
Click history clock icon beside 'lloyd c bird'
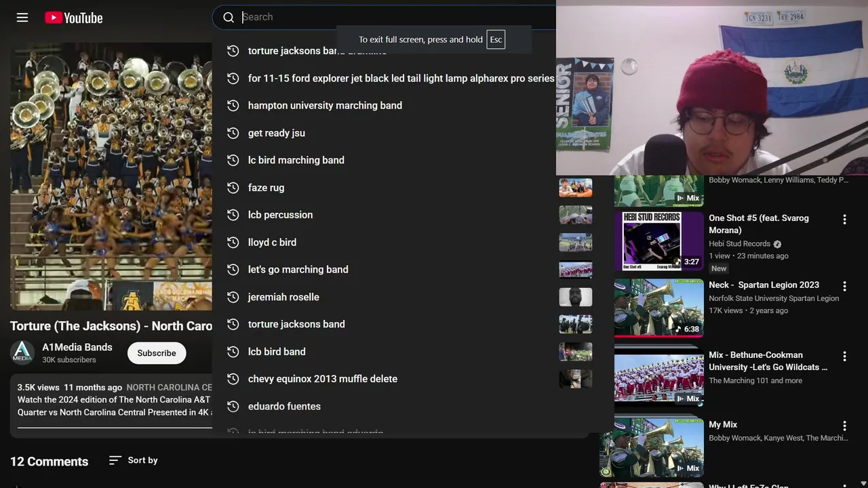coord(233,242)
